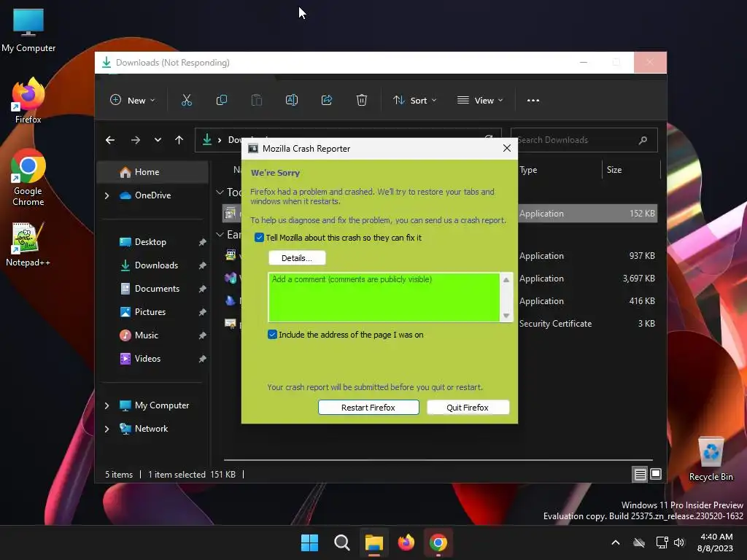The image size is (747, 560).
Task: Click Restart Firefox button
Action: pyautogui.click(x=368, y=408)
